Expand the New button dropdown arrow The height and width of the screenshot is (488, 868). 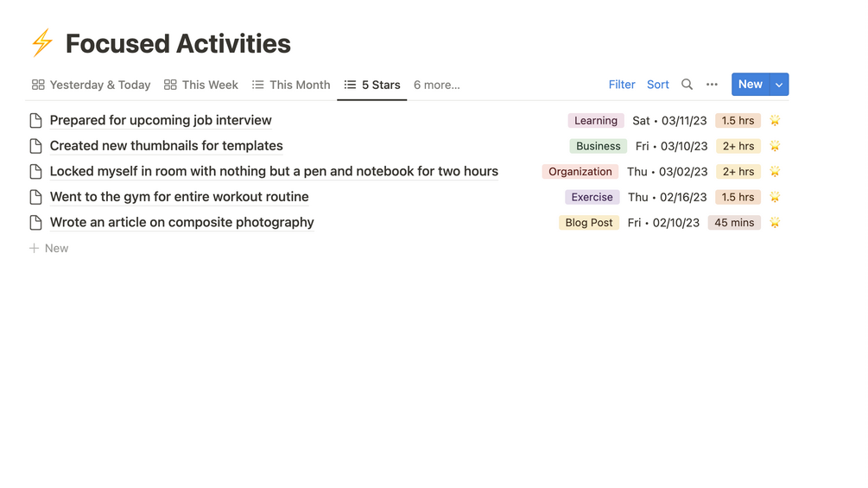779,85
